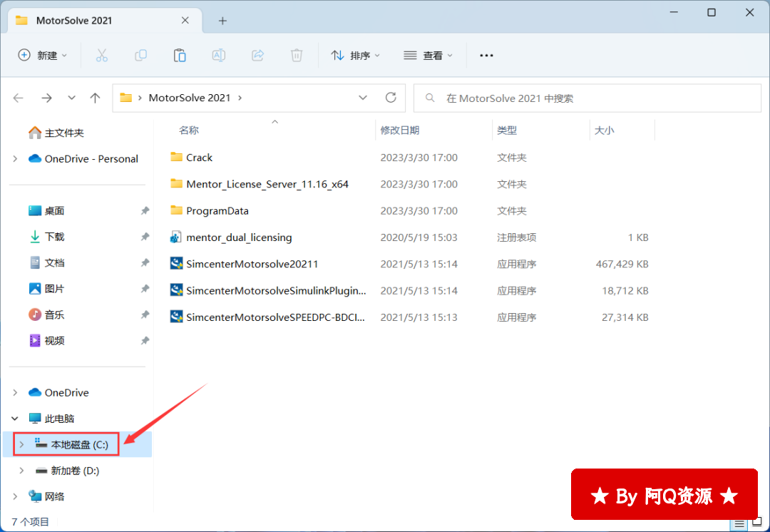
Task: Open 图片 in quick access
Action: (46, 289)
